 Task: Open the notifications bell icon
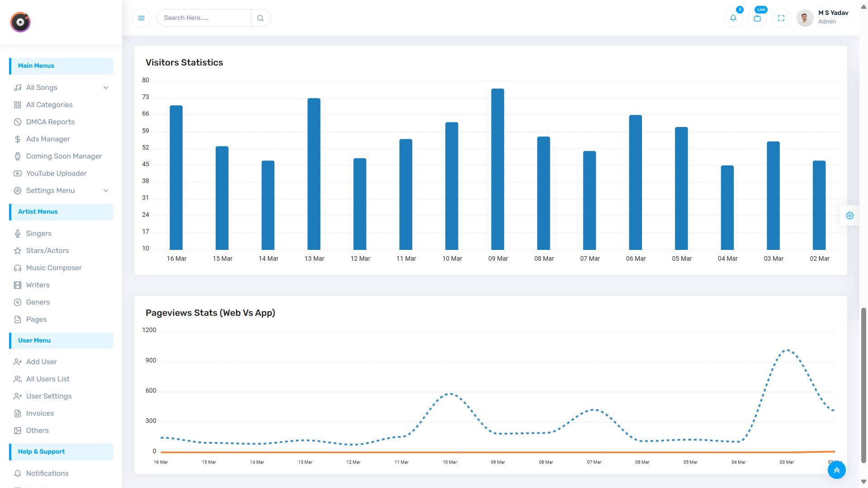click(733, 19)
